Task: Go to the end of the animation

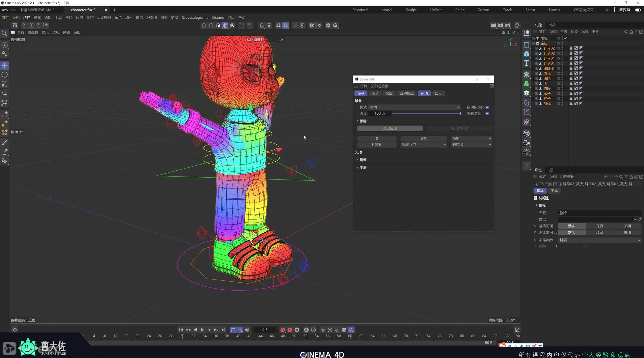Action: click(x=223, y=330)
